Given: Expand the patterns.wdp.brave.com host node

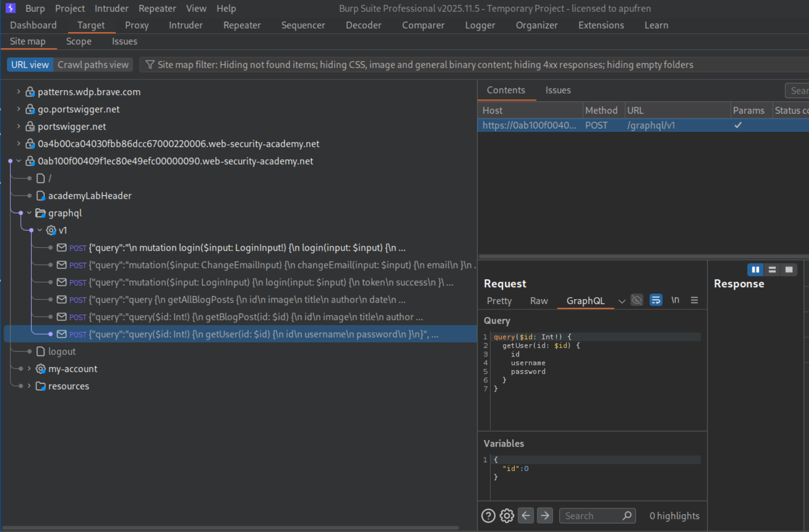Looking at the screenshot, I should pyautogui.click(x=18, y=91).
